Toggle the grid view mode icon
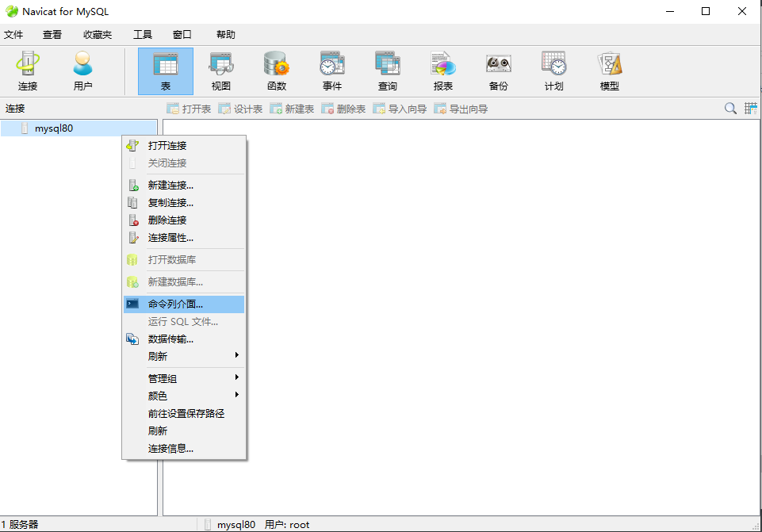The height and width of the screenshot is (532, 762). click(750, 109)
